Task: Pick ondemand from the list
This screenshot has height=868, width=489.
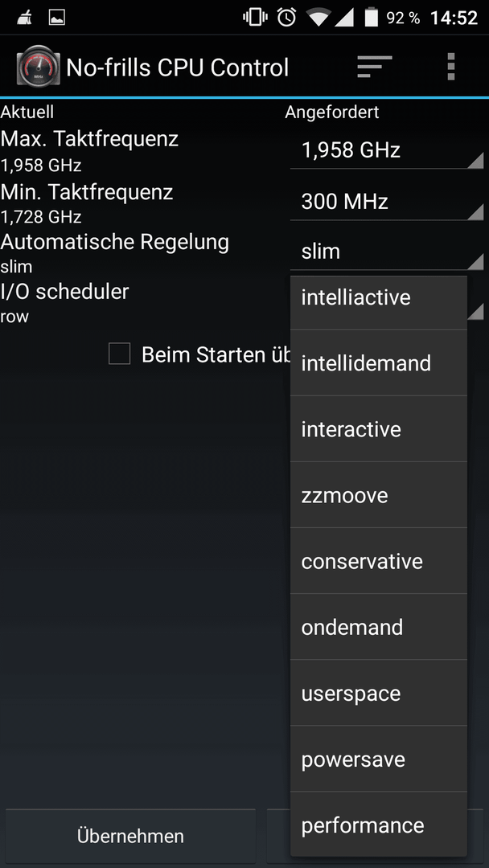Action: click(379, 627)
